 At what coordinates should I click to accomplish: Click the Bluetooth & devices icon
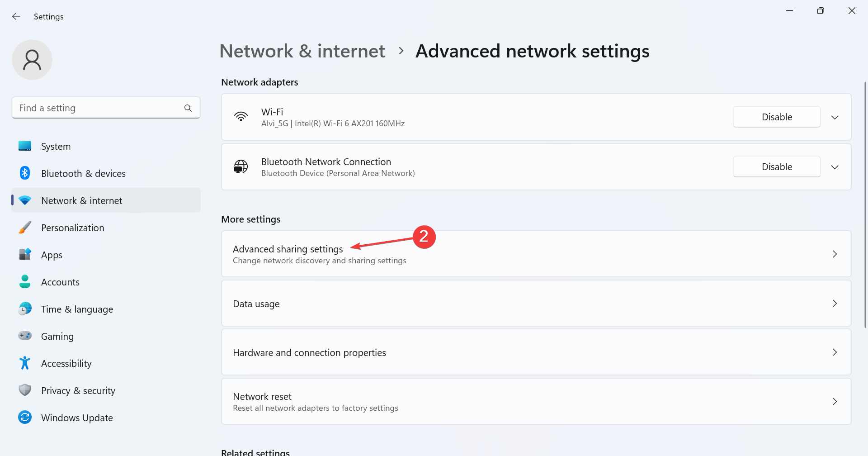pyautogui.click(x=25, y=173)
